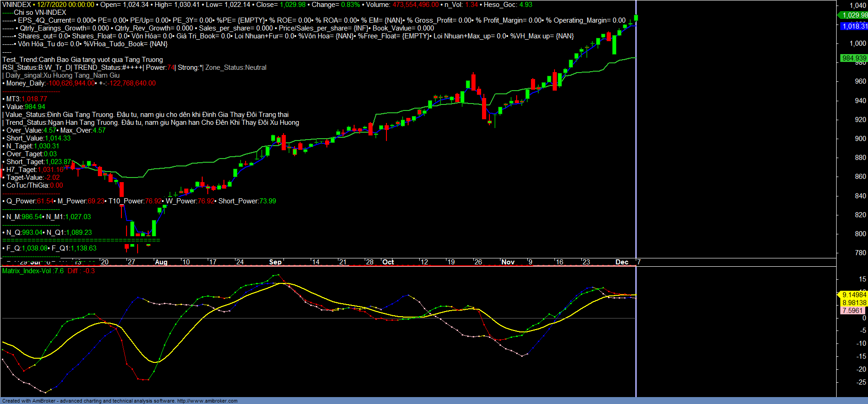Viewport: 868px width, 404px height.
Task: Click the Dec label on date axis
Action: (621, 262)
